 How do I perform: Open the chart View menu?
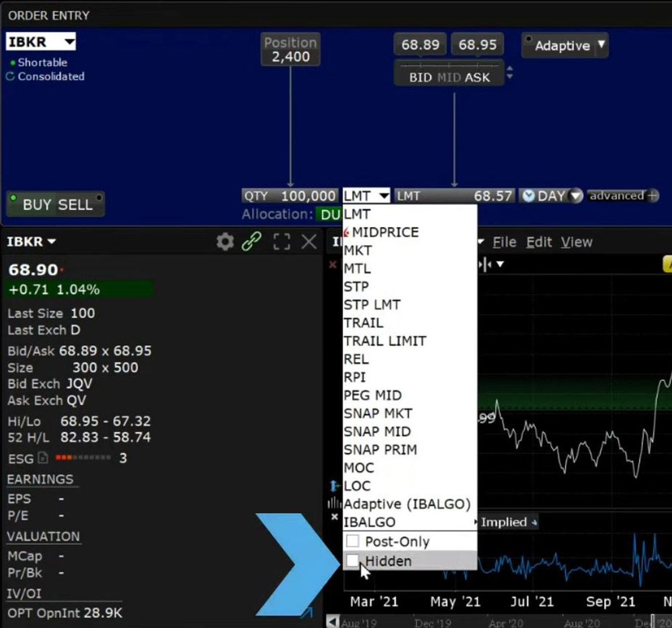(x=577, y=242)
